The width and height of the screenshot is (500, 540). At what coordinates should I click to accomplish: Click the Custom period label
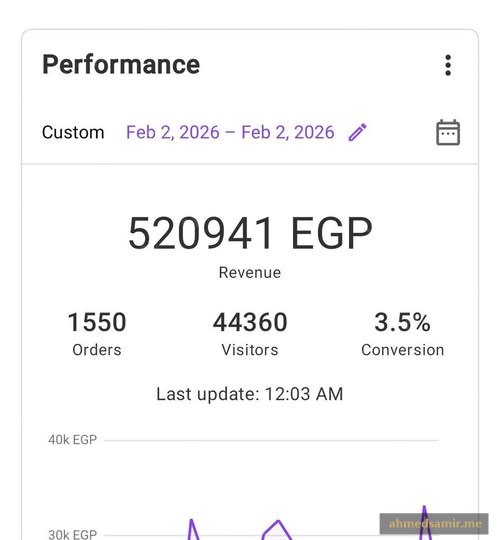click(73, 132)
